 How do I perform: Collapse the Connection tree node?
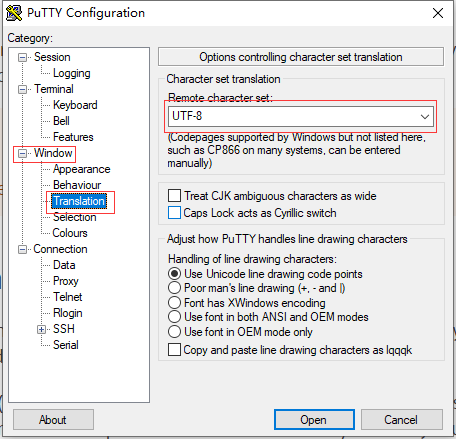[x=22, y=249]
